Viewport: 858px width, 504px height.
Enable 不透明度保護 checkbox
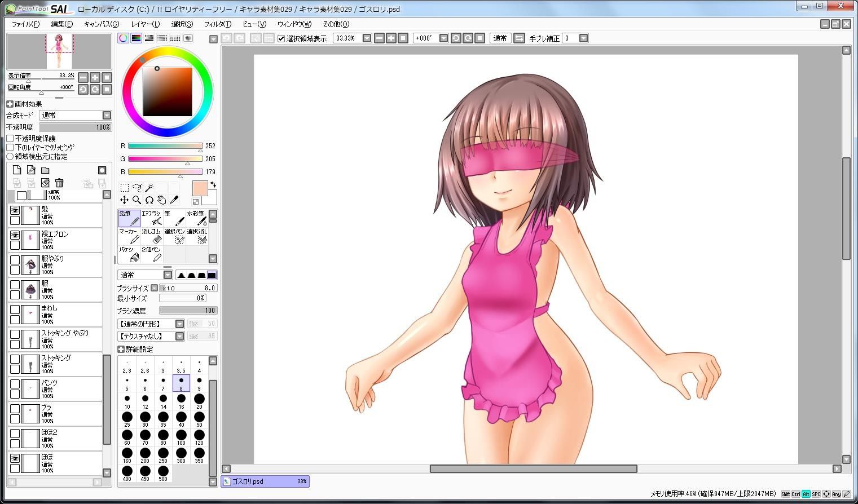click(10, 138)
